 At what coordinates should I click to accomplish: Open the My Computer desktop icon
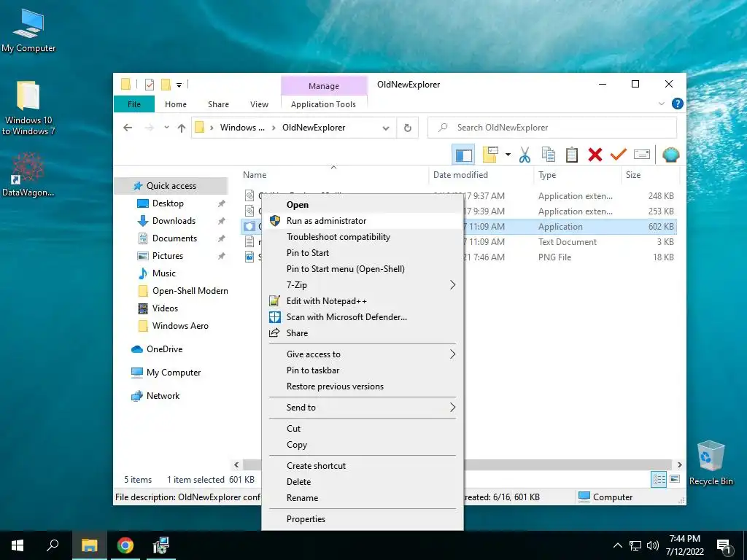coord(28,31)
